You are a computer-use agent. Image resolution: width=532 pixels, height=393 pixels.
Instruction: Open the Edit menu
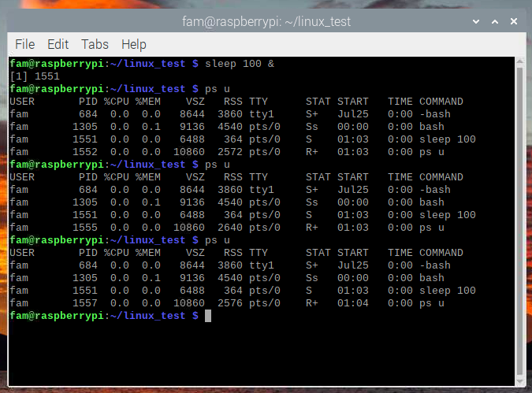[58, 44]
